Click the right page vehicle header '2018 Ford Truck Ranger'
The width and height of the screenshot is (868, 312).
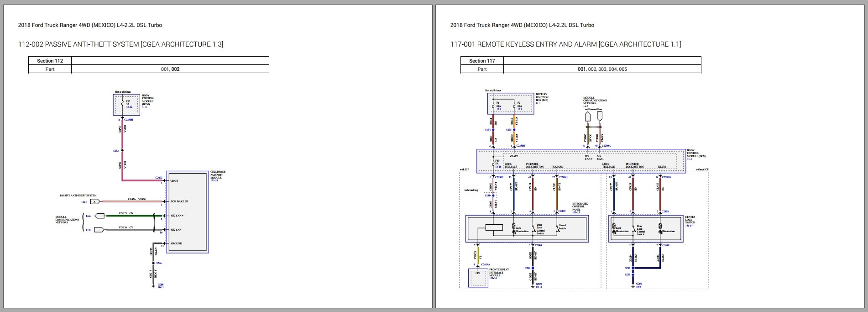[522, 25]
